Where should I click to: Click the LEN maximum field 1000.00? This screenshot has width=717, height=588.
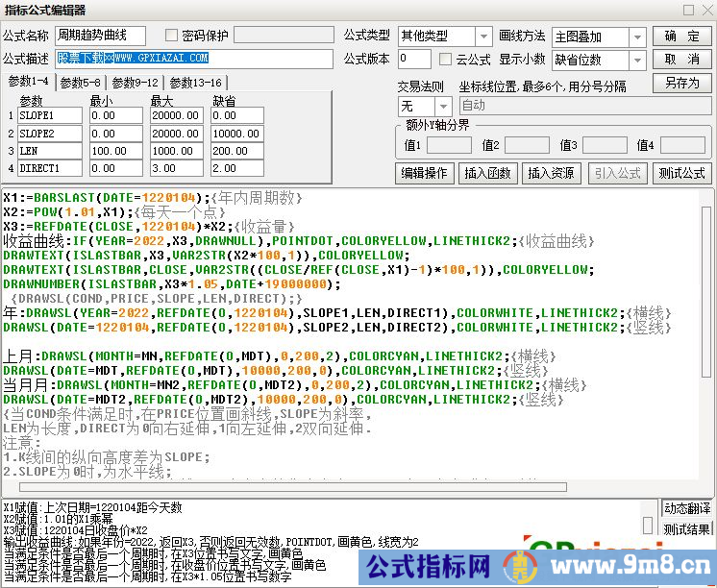click(177, 151)
